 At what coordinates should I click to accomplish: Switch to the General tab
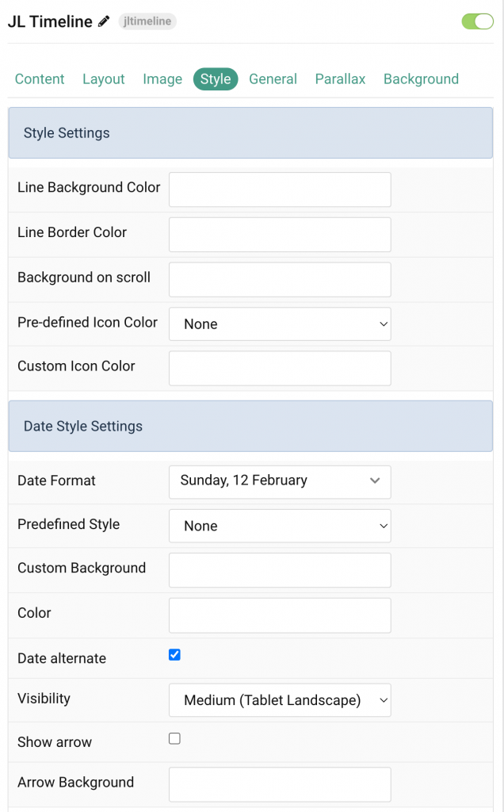click(273, 79)
